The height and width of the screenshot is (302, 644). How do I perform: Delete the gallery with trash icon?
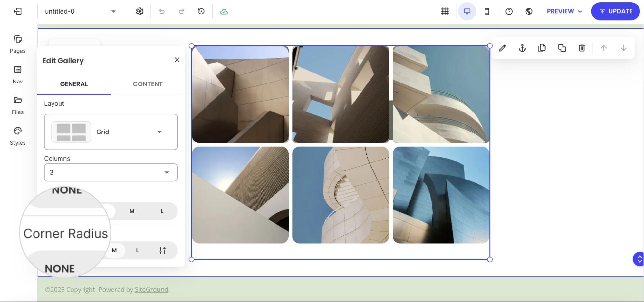click(582, 48)
